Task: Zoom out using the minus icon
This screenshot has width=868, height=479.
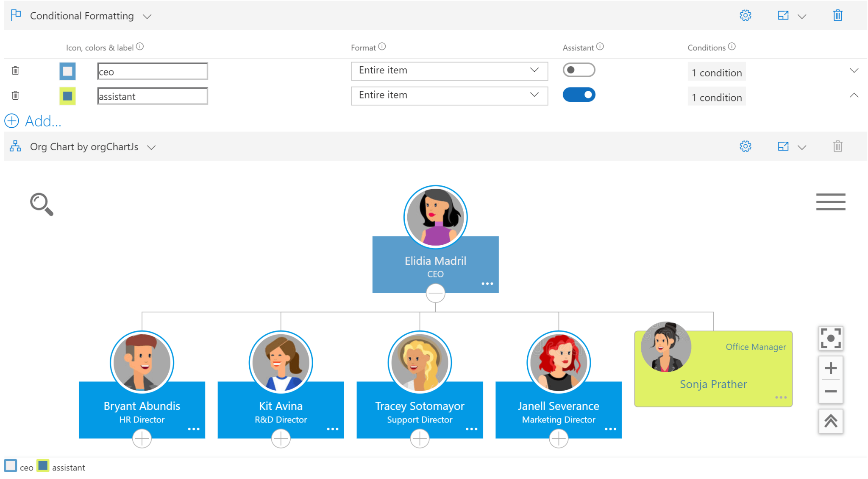Action: pyautogui.click(x=830, y=392)
